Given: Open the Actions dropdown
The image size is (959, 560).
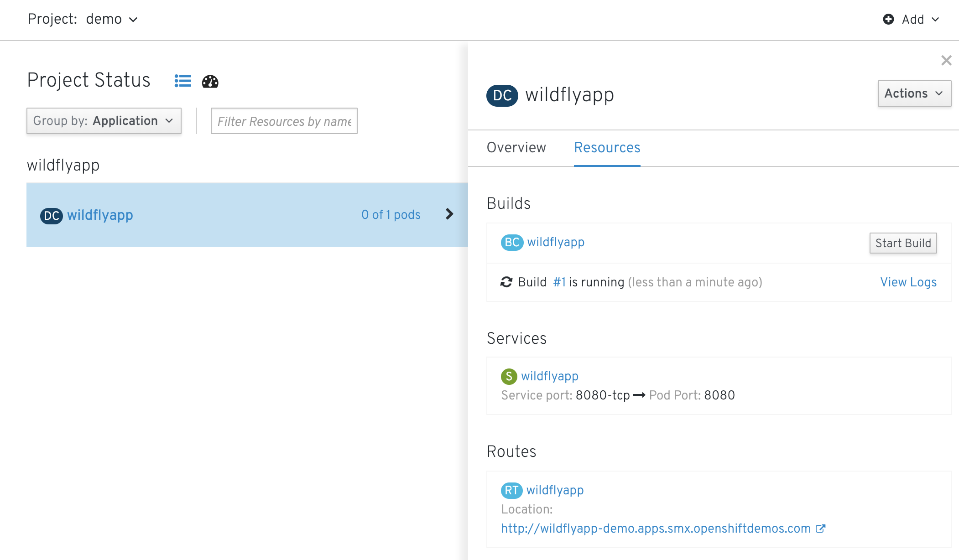Looking at the screenshot, I should (914, 93).
